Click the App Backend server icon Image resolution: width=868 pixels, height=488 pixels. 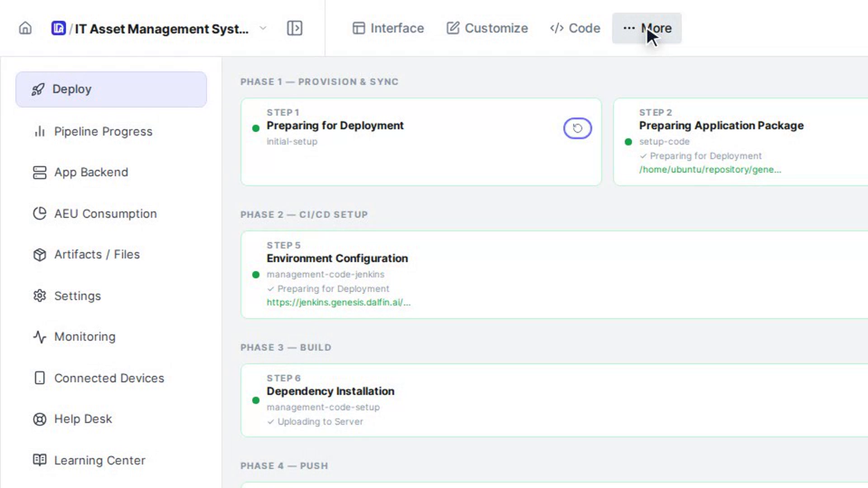coord(40,173)
